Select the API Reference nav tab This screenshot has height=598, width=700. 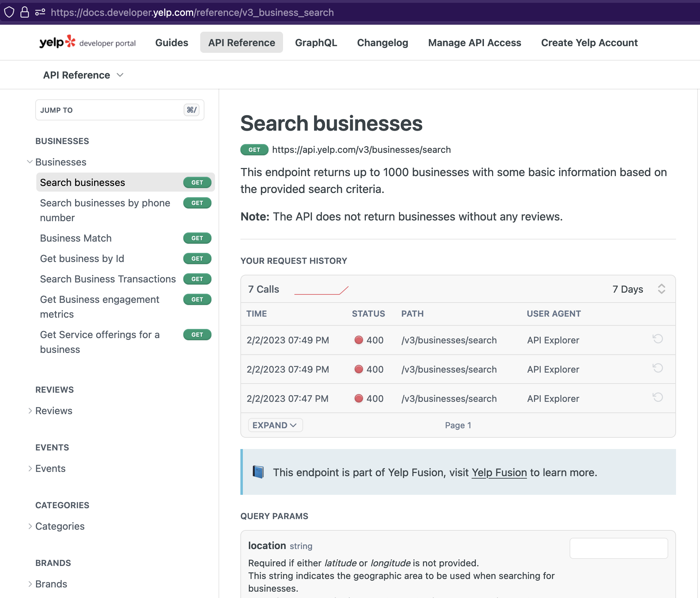pyautogui.click(x=241, y=43)
